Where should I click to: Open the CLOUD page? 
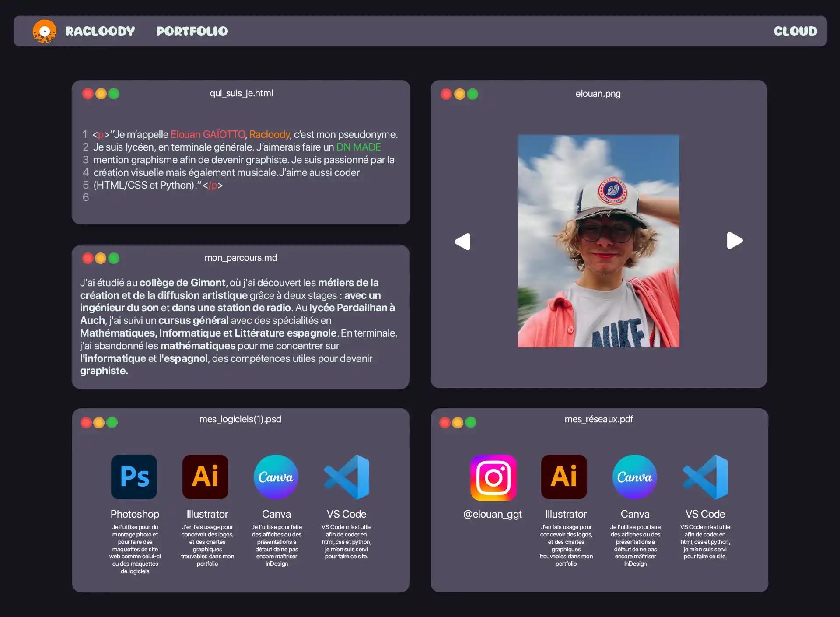click(795, 31)
